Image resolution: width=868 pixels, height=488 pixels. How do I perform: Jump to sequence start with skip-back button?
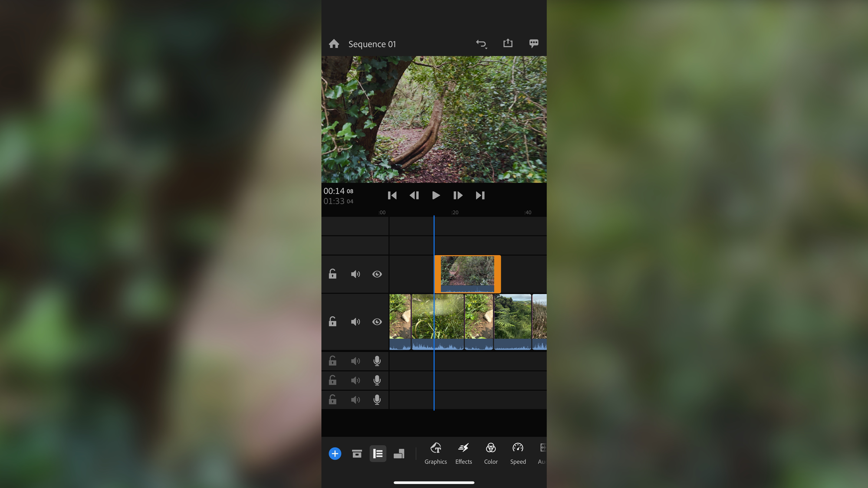tap(392, 195)
